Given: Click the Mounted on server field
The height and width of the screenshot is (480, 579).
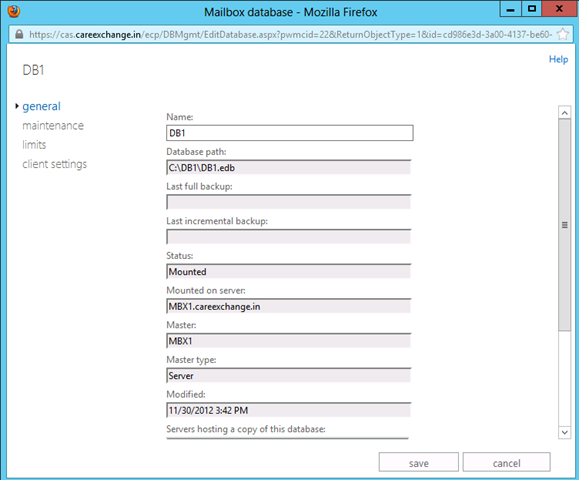Looking at the screenshot, I should (288, 306).
